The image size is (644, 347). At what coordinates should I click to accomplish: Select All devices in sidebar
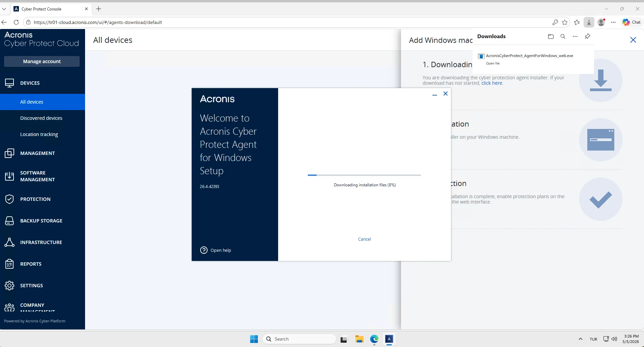pos(43,102)
